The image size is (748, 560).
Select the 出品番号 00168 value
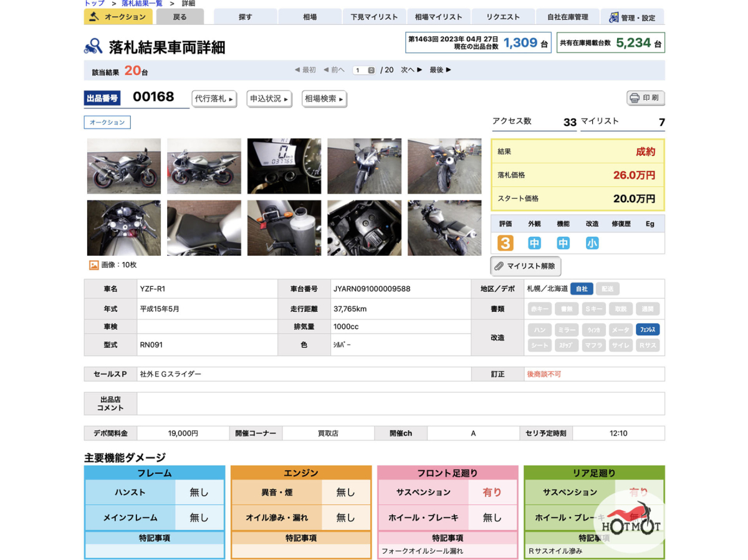coord(153,97)
